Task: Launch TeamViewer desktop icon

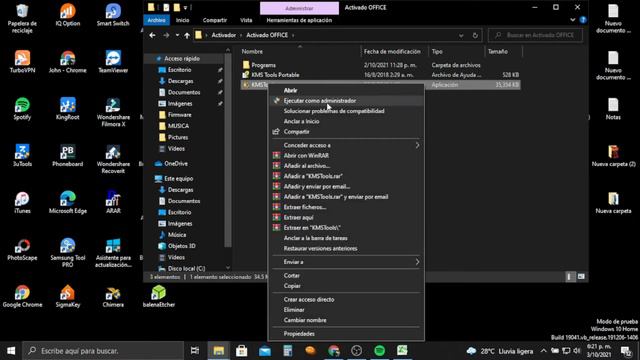Action: [x=113, y=62]
